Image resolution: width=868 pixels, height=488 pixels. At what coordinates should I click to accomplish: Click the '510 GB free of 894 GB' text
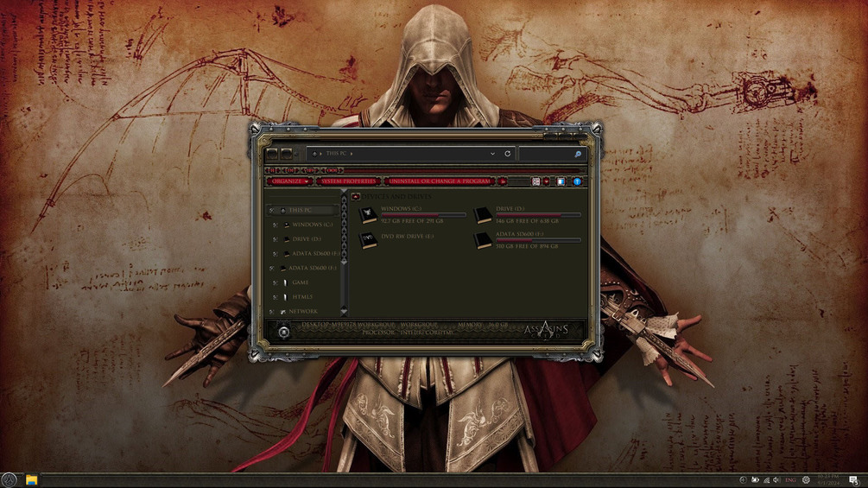[527, 247]
